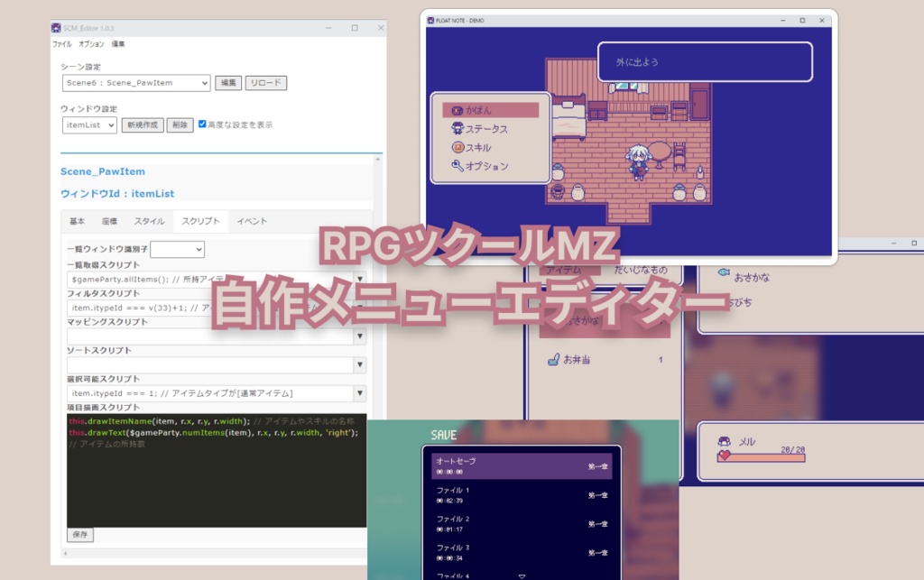Select the skill icon beside スキル

click(x=457, y=147)
